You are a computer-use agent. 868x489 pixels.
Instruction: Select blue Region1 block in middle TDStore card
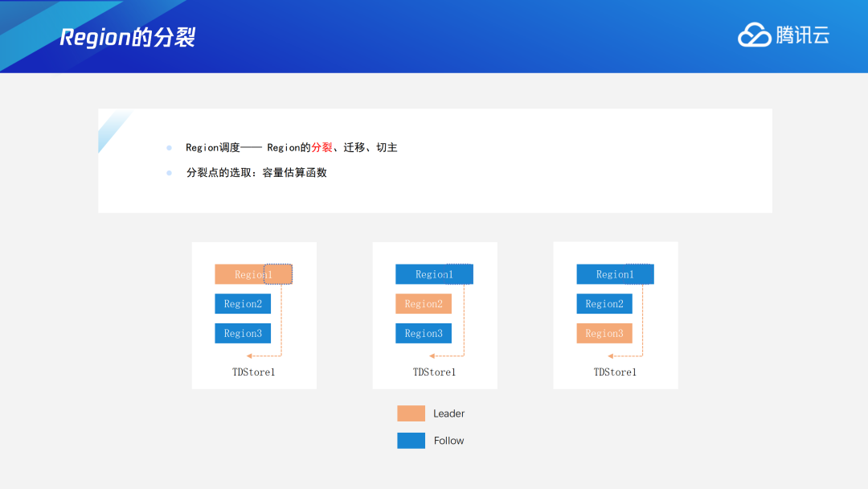[x=435, y=274]
